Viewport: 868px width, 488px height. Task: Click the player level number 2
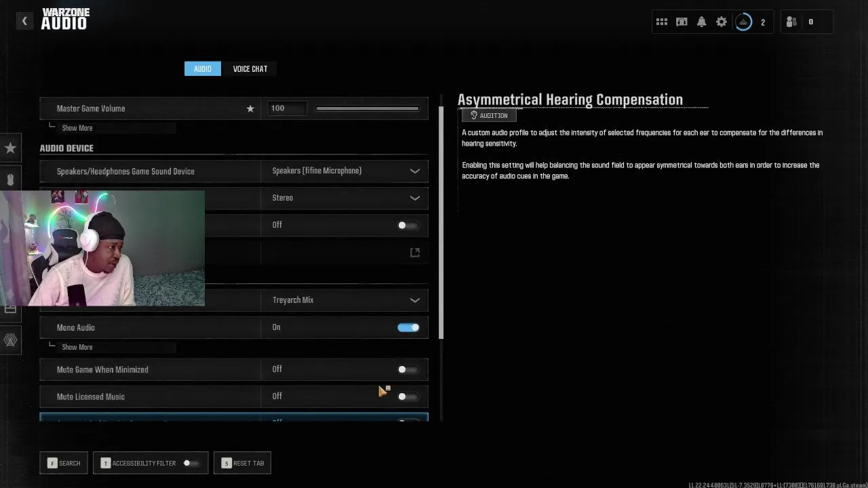[763, 22]
